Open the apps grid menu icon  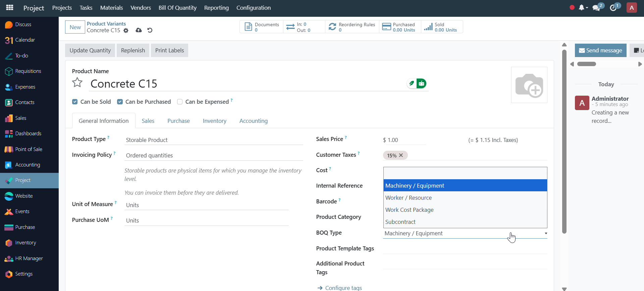(10, 7)
